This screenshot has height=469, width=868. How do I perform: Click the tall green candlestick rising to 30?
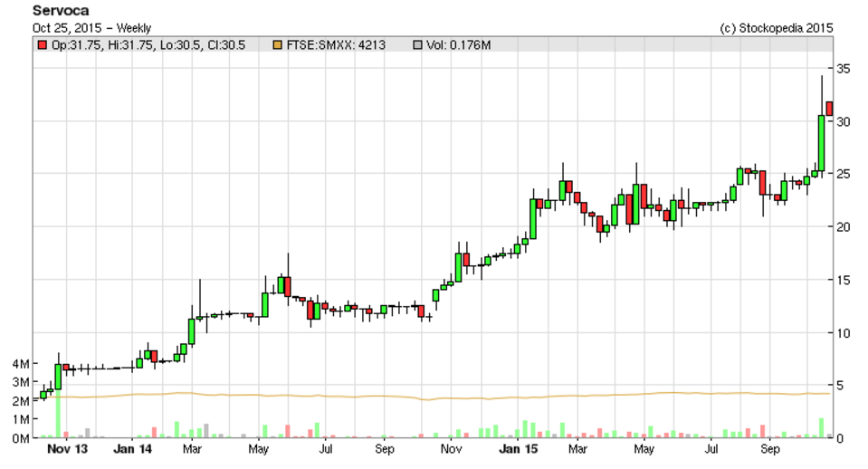tap(822, 143)
